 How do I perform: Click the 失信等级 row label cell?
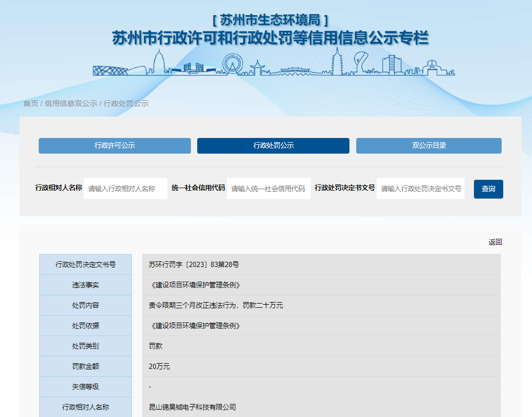(x=85, y=387)
